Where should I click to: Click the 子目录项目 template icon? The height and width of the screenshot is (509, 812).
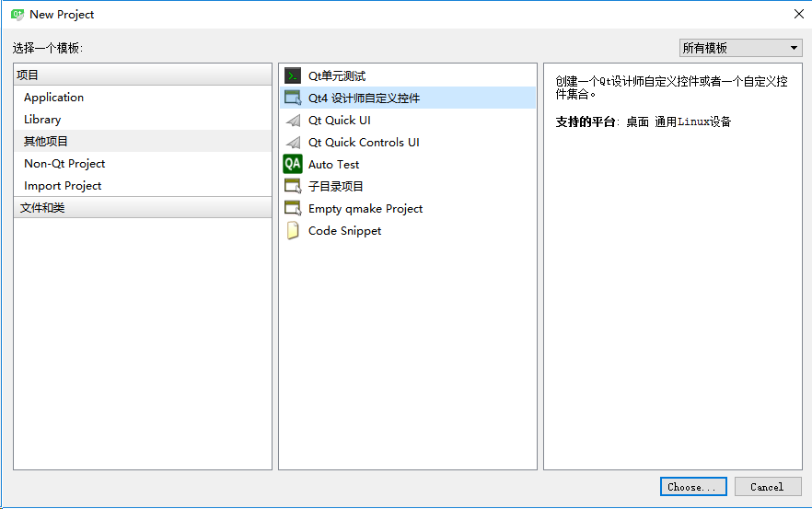click(293, 187)
